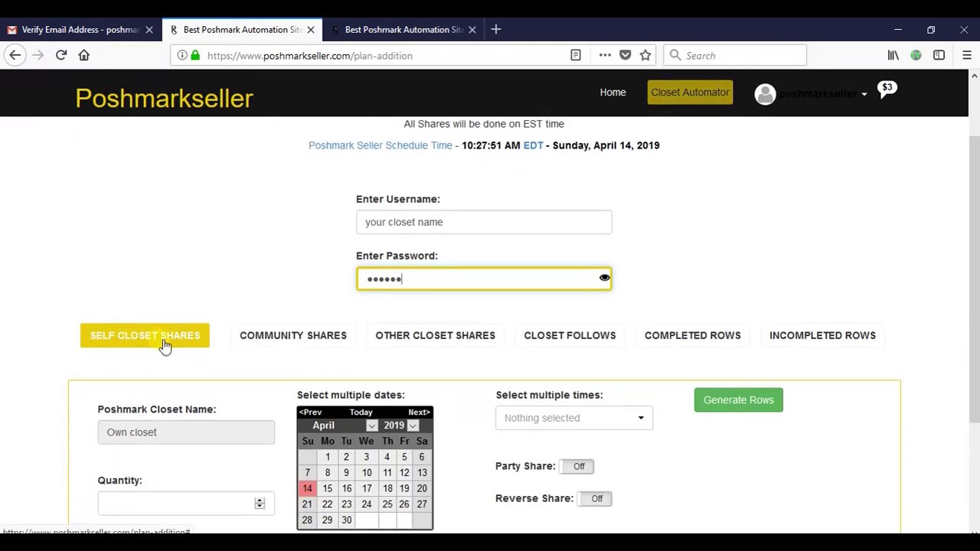
Task: Toggle the Reverse Share switch
Action: coord(596,498)
